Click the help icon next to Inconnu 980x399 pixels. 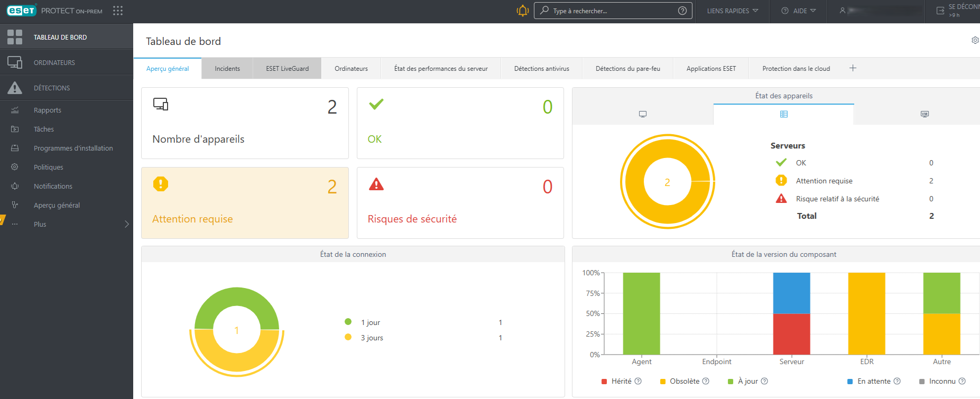click(962, 381)
